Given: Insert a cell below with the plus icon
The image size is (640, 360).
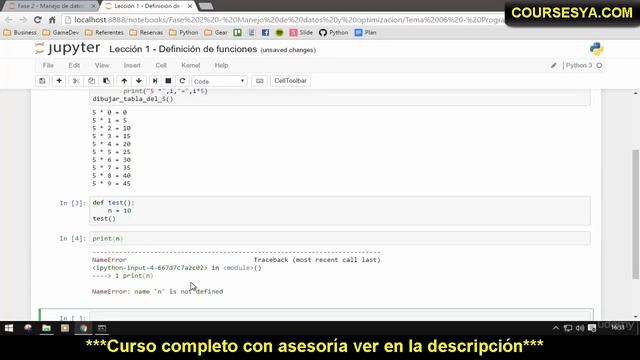Looking at the screenshot, I should [x=59, y=81].
